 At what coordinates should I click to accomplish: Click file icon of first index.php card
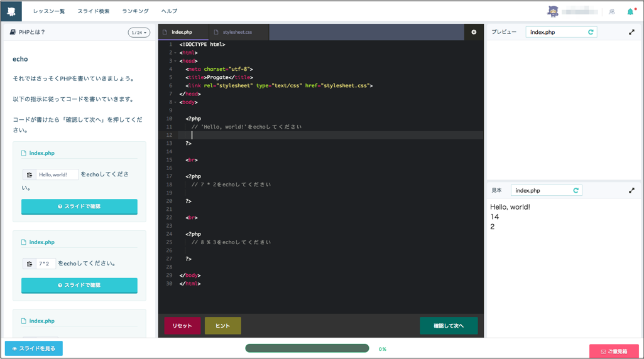24,153
